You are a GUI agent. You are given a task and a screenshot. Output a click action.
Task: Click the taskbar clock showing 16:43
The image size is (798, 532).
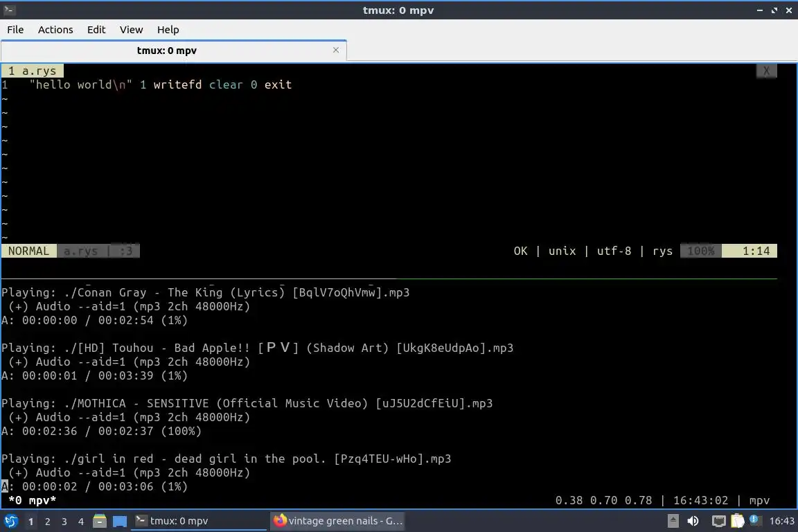click(781, 521)
